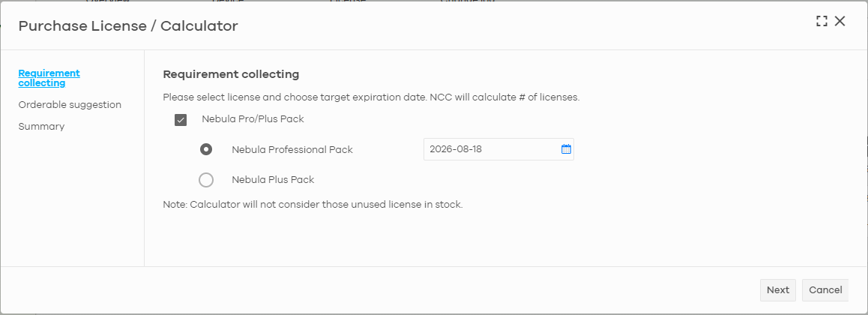This screenshot has width=868, height=315.
Task: Uncheck the Nebula Pro/Plus Pack checkbox
Action: [x=181, y=119]
